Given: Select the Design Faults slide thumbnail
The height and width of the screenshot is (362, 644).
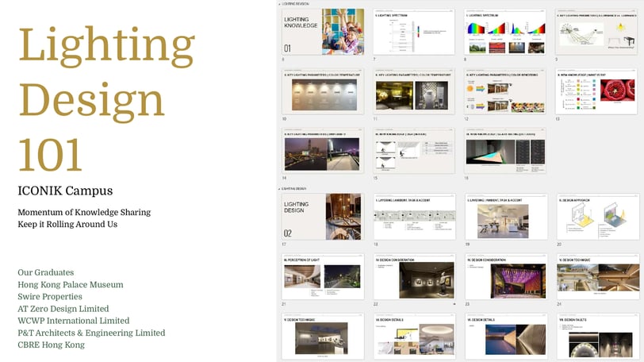Looking at the screenshot, I should pyautogui.click(x=598, y=337).
